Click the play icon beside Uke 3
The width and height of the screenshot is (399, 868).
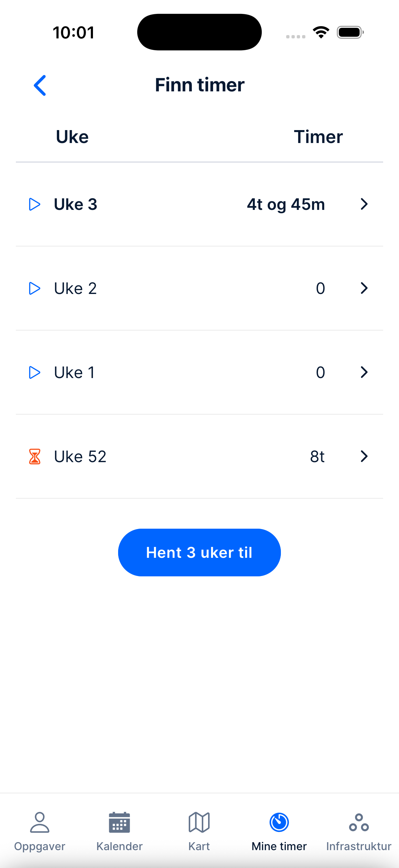(34, 204)
